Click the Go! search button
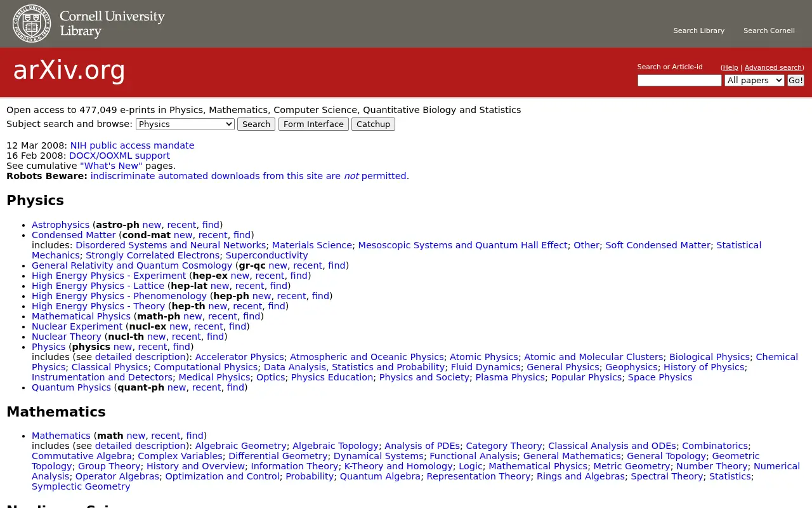Screen dimensions: 812x508 coord(796,80)
